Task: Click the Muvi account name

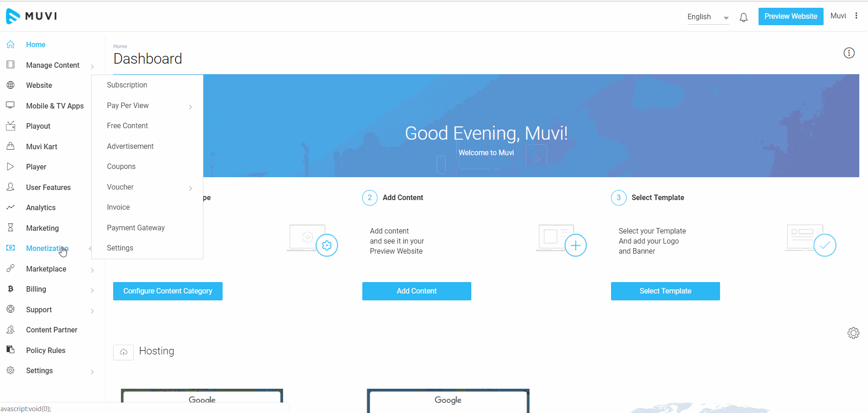Action: click(x=838, y=16)
